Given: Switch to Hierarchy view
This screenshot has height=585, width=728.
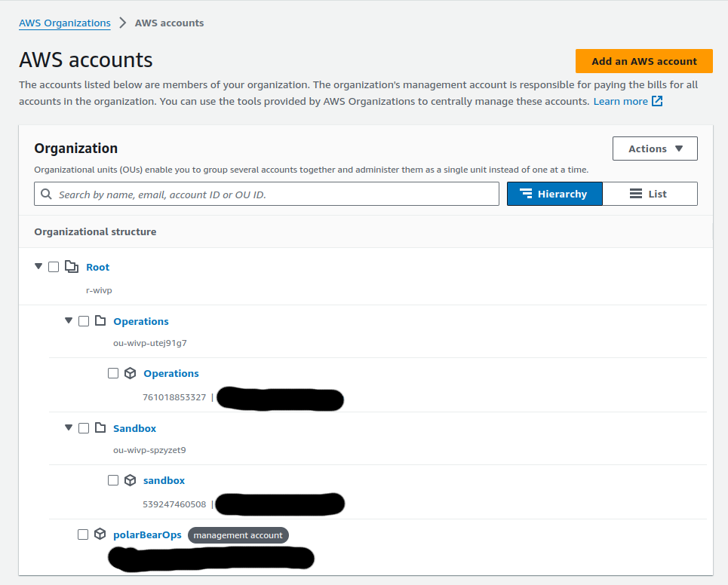Looking at the screenshot, I should coord(554,194).
